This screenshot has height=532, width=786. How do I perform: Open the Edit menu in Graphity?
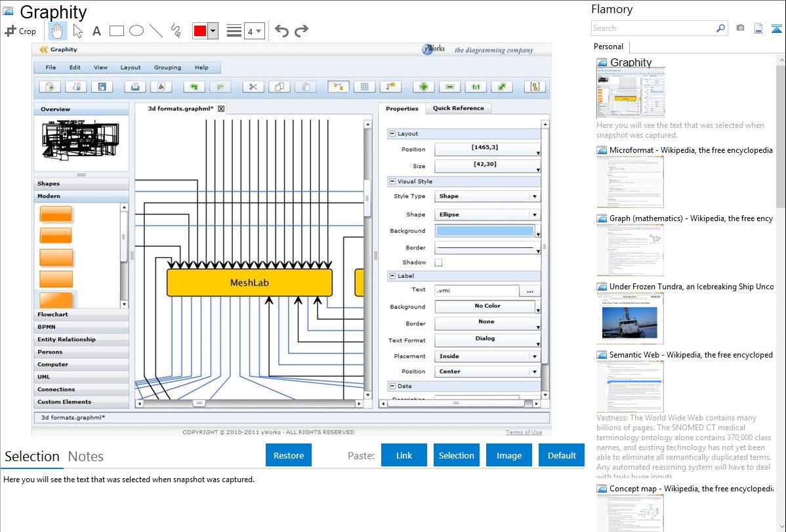pyautogui.click(x=75, y=67)
